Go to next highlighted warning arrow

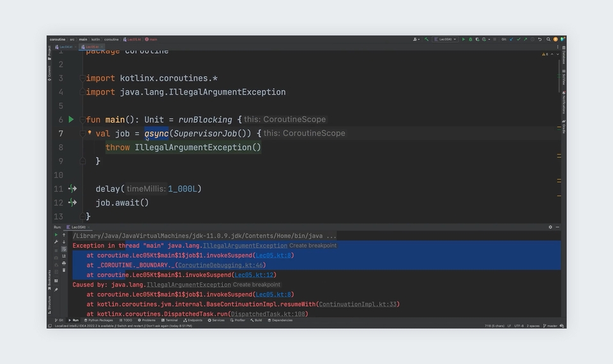coord(557,54)
